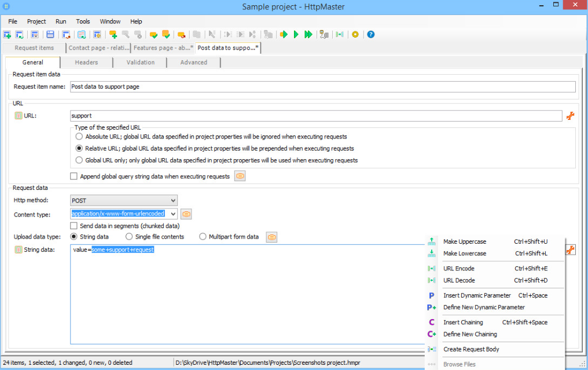Click the purple P Insert Dynamic Parameter icon
The image size is (588, 370).
tap(432, 296)
